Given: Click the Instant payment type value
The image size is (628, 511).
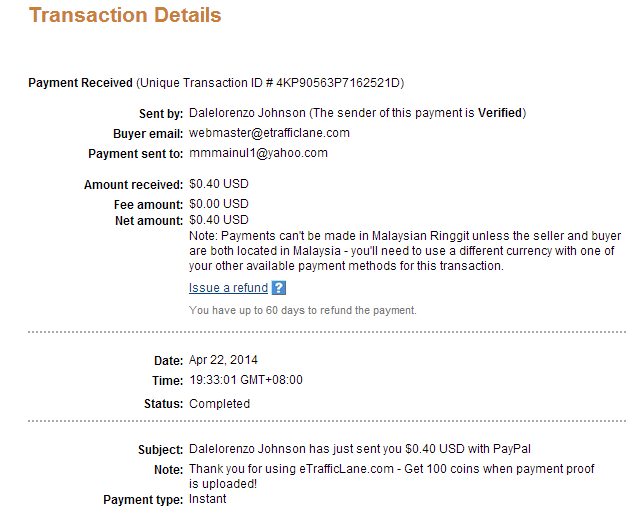Looking at the screenshot, I should point(207,499).
